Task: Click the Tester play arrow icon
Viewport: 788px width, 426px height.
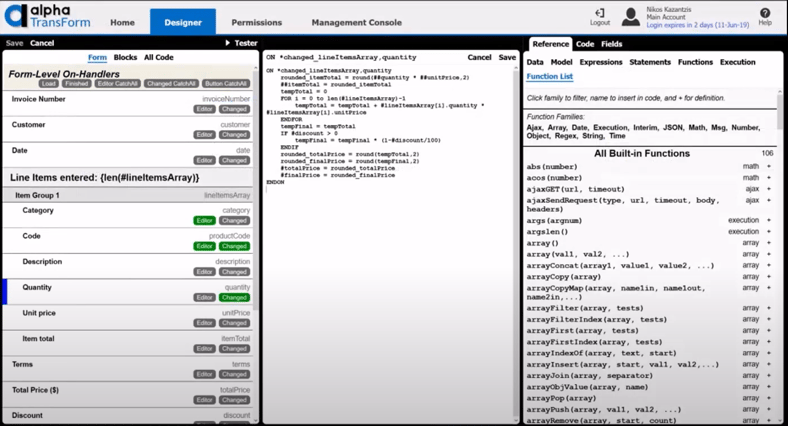Action: pyautogui.click(x=228, y=43)
